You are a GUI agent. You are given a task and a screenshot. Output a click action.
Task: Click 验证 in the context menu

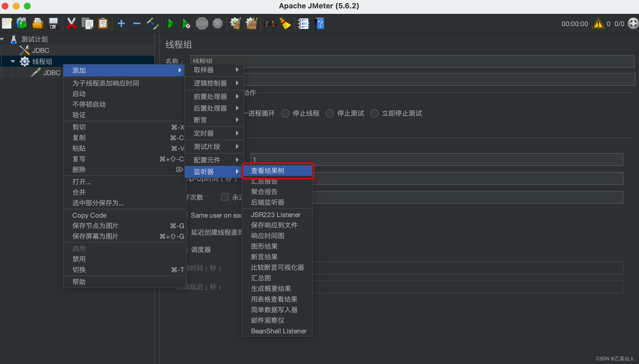124,115
